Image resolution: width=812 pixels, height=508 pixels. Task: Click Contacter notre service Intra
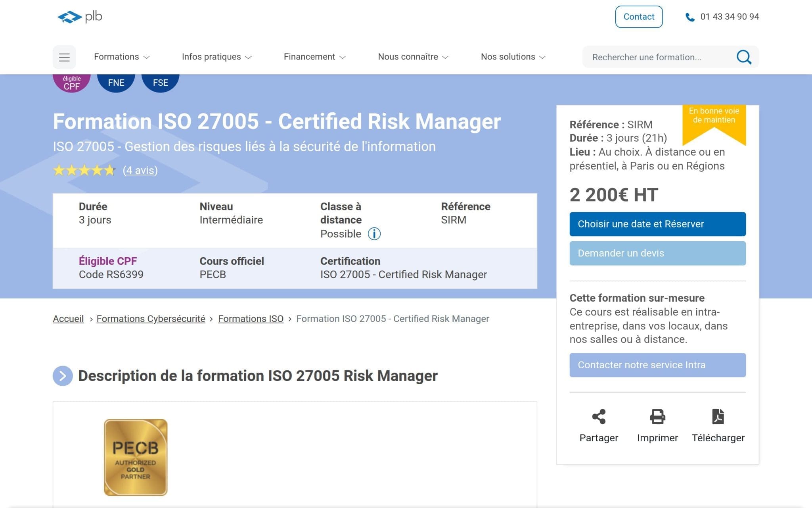[657, 365]
